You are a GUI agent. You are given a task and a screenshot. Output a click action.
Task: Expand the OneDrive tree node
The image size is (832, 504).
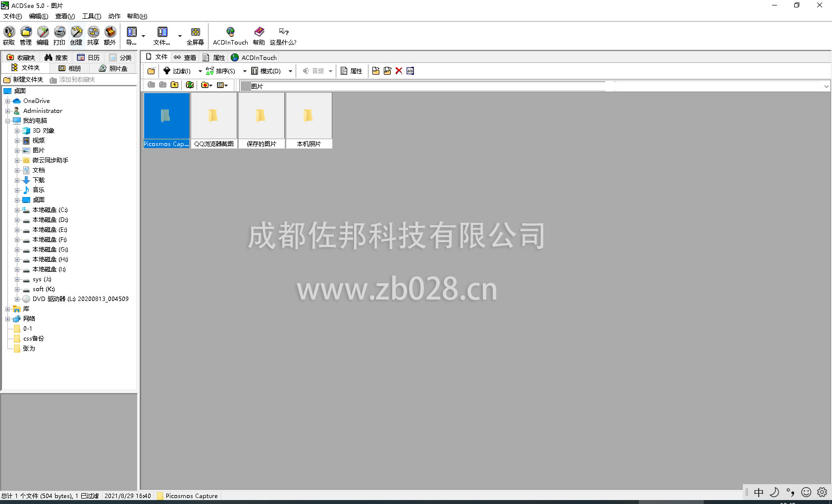(7, 101)
